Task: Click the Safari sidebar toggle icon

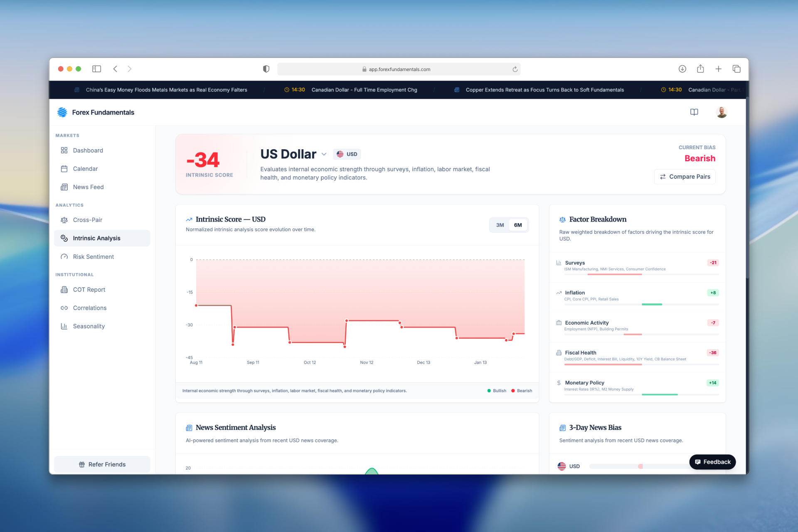Action: click(x=96, y=69)
